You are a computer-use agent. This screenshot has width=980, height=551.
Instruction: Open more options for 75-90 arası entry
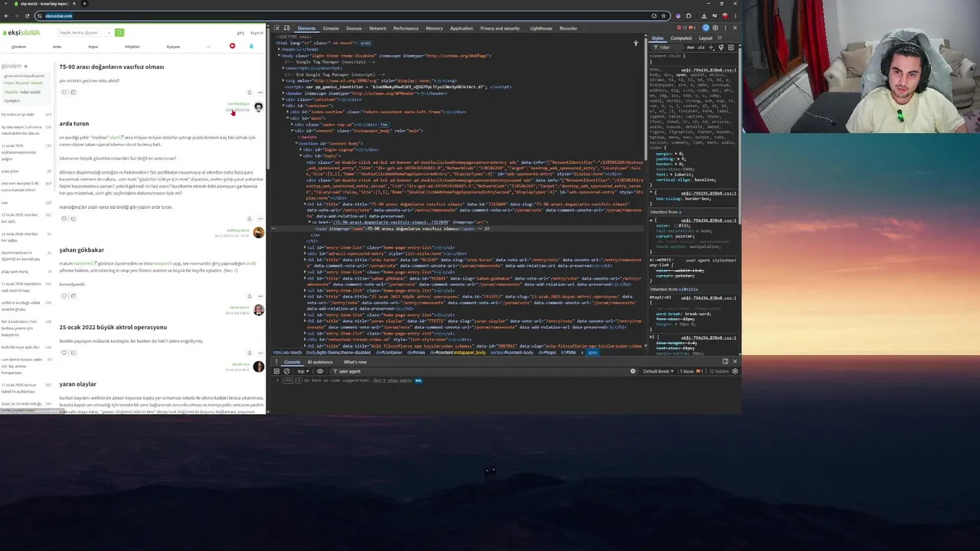pos(260,93)
